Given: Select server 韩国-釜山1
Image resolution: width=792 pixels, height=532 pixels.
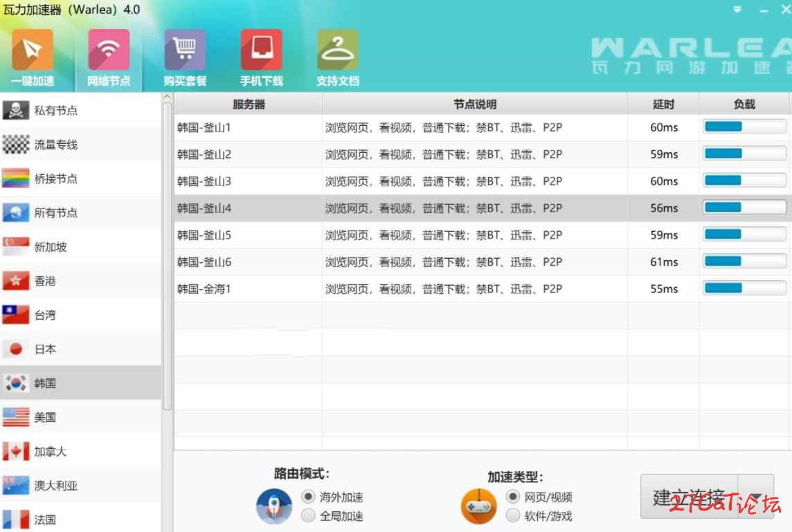Looking at the screenshot, I should pos(481,127).
